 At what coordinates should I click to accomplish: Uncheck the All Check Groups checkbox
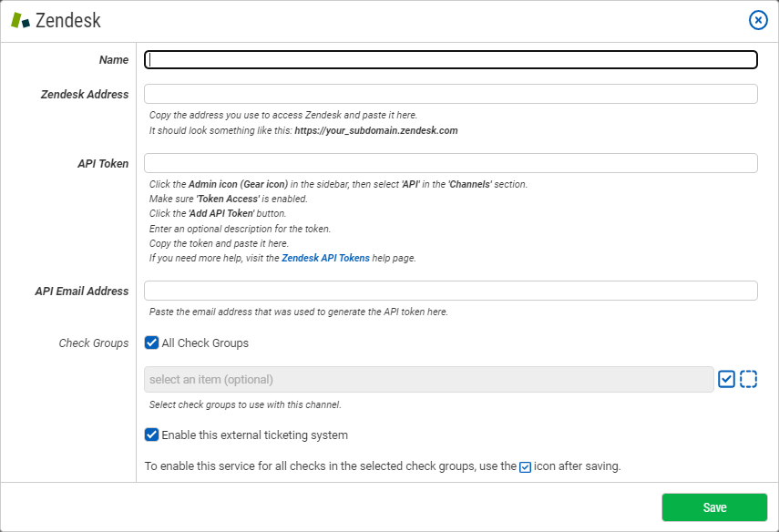[x=151, y=343]
